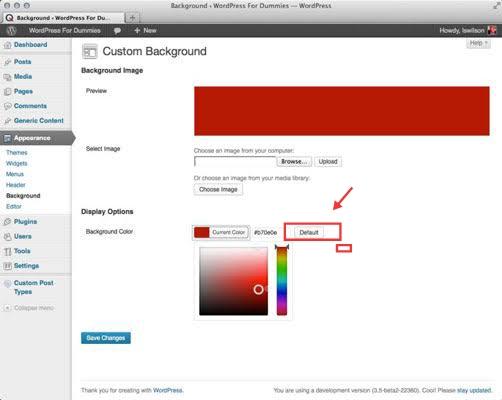
Task: Open Media via its sidebar icon
Action: (7, 77)
